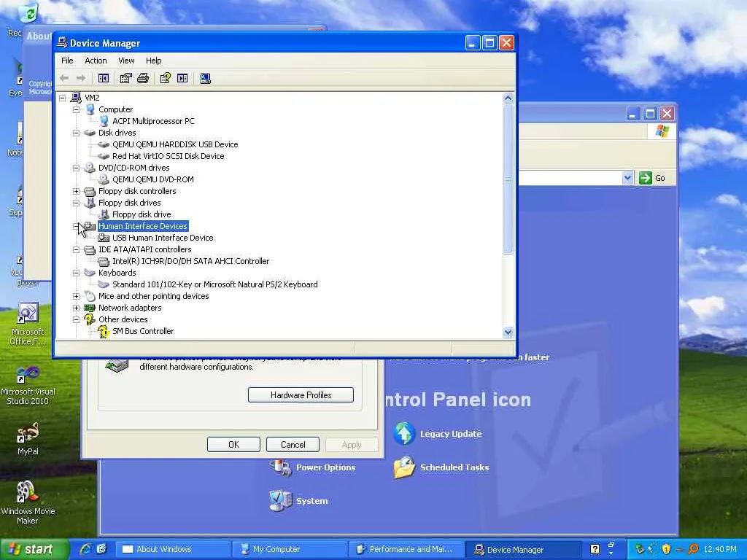Select Intel(R) ICH9R/DO/DH SATA AHCI Controller
Screen dimensions: 747x560
tap(190, 261)
